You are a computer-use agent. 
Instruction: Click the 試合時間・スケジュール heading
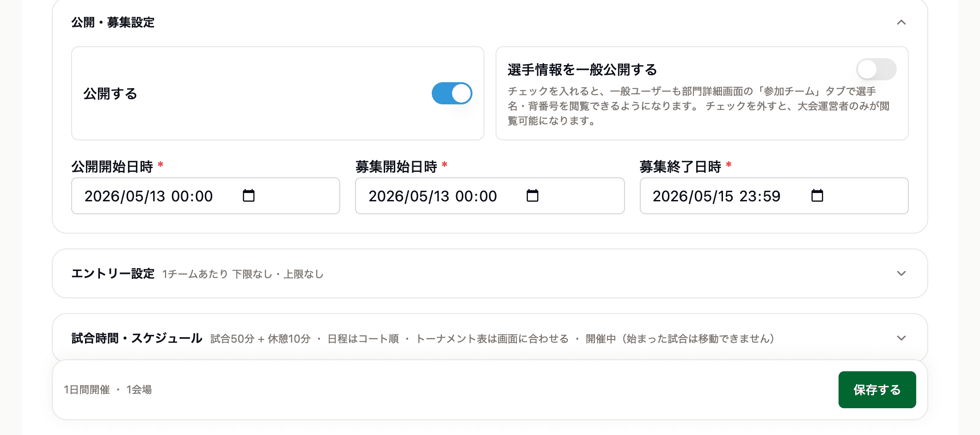point(137,338)
